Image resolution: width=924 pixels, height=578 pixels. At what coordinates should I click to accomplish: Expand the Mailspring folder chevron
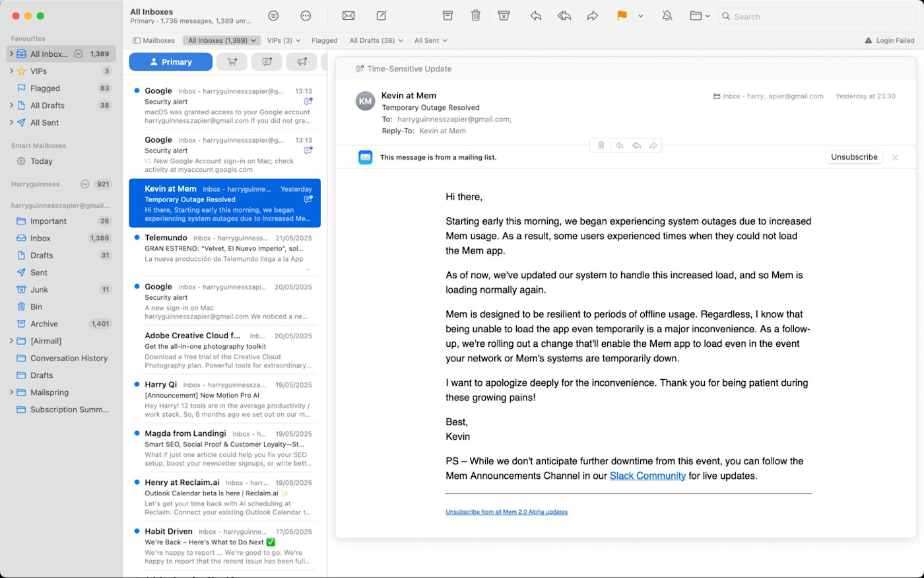[x=11, y=392]
